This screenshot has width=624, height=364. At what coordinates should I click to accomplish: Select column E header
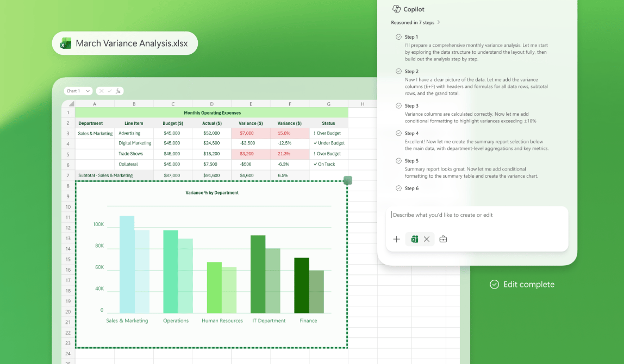point(251,104)
